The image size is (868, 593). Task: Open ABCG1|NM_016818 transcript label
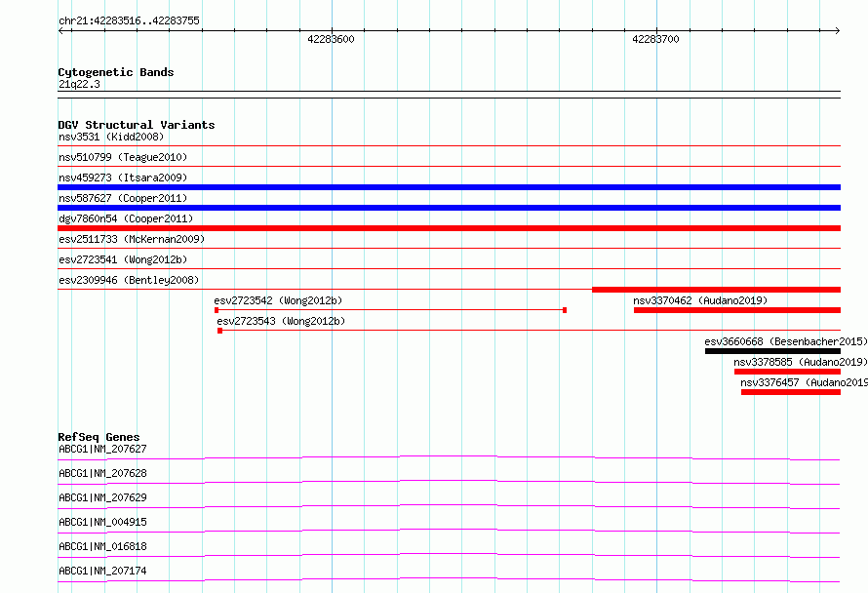point(103,546)
